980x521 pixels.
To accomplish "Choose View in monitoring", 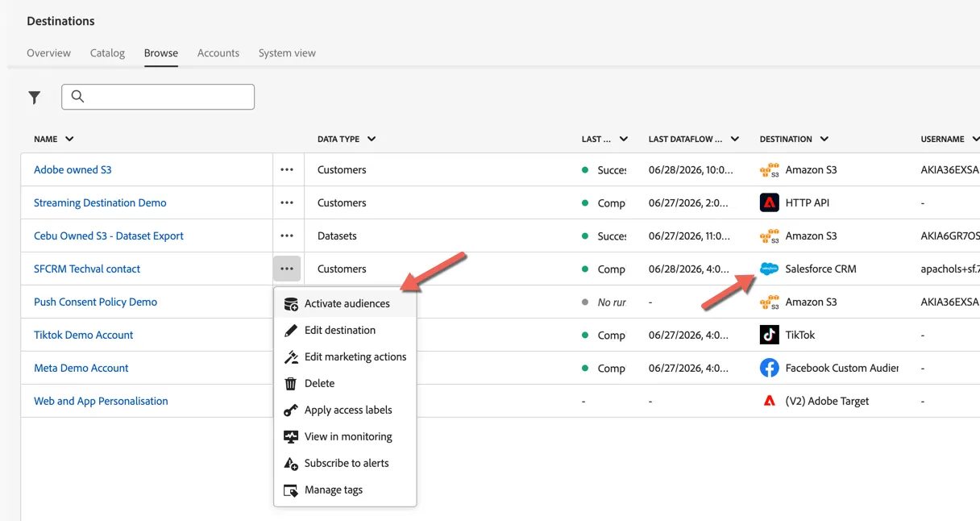I will (x=345, y=437).
